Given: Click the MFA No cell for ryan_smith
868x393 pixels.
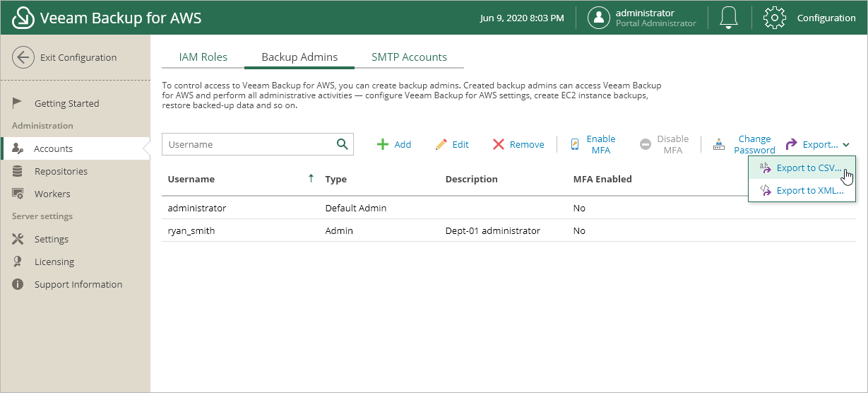Looking at the screenshot, I should [579, 230].
